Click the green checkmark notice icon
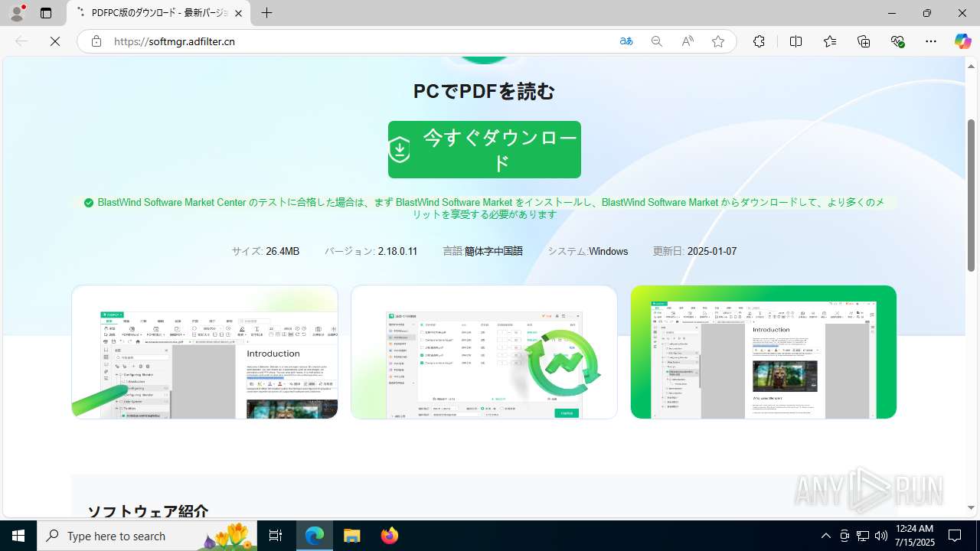 pos(89,203)
